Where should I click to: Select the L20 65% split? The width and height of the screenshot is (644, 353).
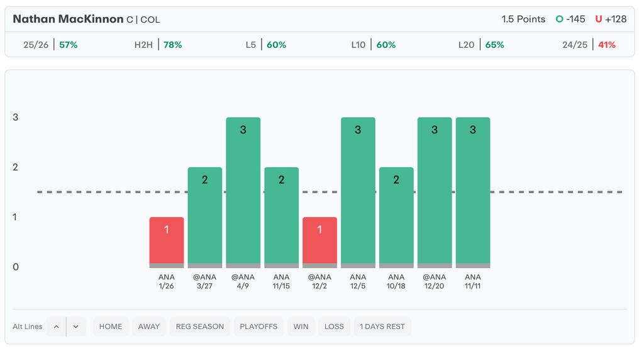point(481,45)
